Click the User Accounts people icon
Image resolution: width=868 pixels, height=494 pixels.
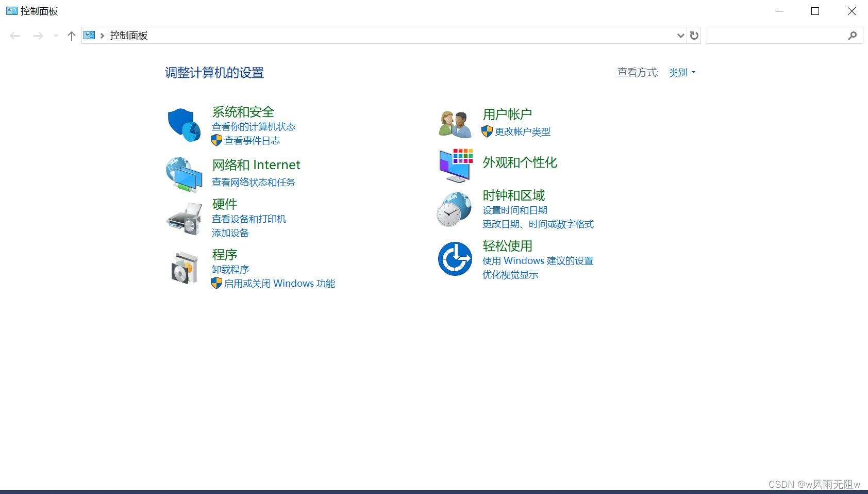[x=455, y=124]
